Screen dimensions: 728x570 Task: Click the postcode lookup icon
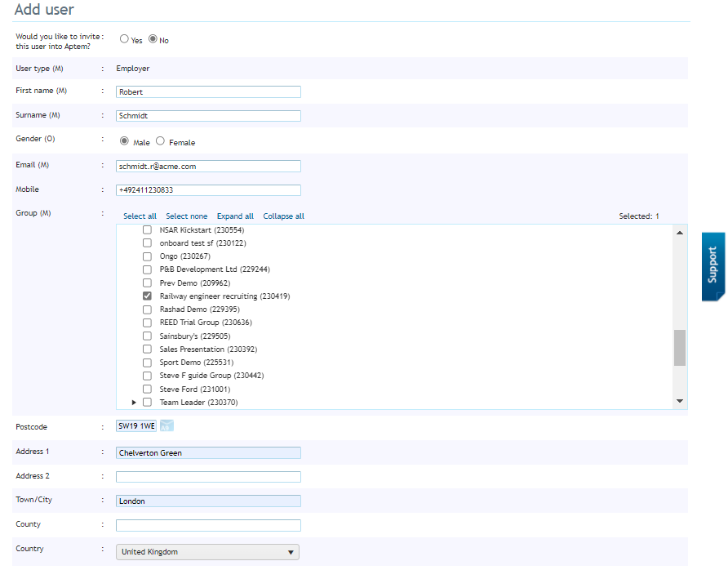coord(166,425)
